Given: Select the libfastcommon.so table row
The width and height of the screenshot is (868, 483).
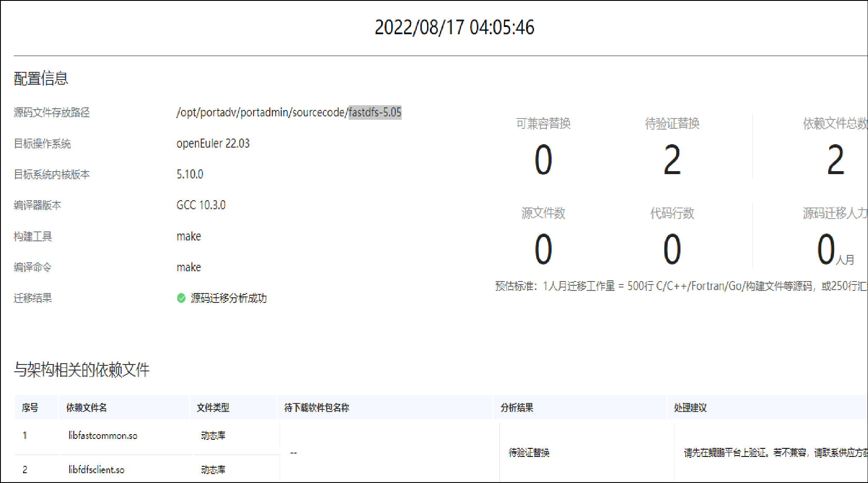Looking at the screenshot, I should coord(103,436).
